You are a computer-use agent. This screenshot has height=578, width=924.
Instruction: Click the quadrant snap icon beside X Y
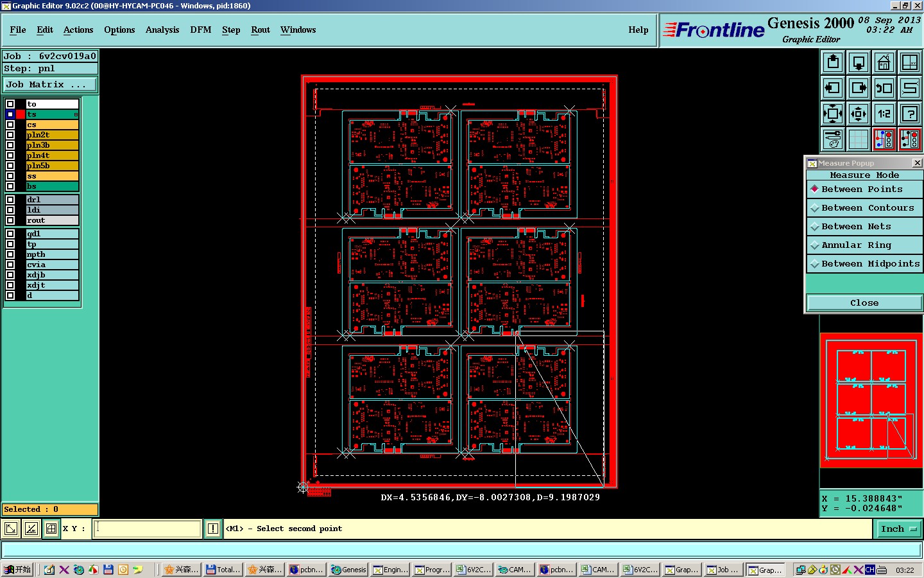(x=51, y=529)
